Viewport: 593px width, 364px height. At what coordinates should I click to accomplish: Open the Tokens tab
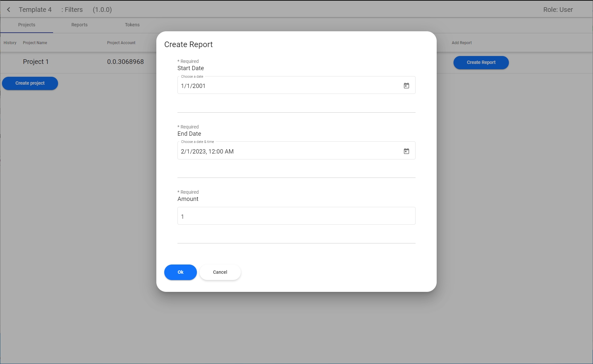[x=132, y=25]
